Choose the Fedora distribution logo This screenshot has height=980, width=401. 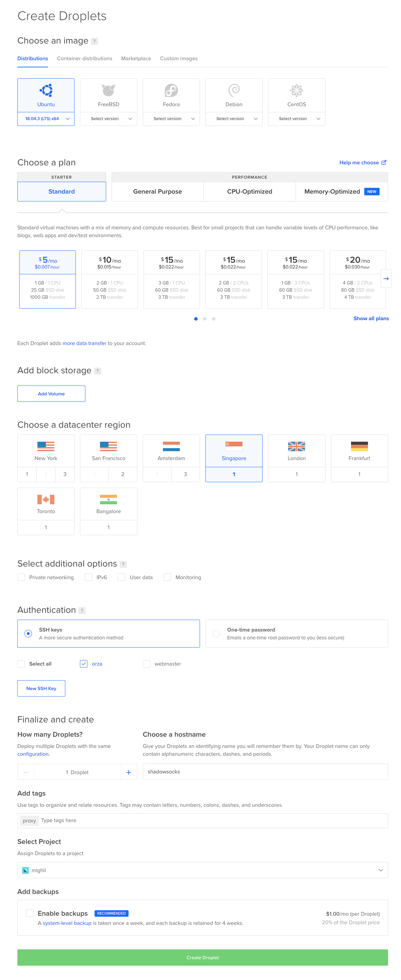(171, 90)
